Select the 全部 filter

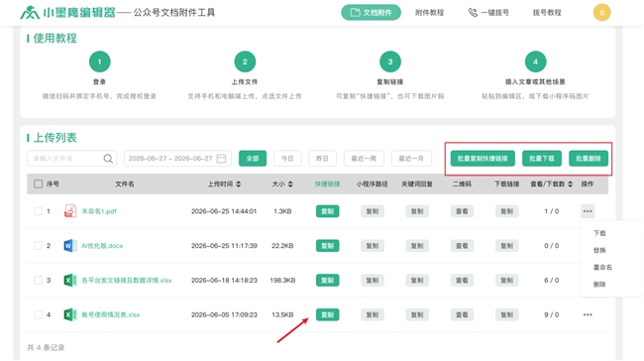(x=253, y=159)
